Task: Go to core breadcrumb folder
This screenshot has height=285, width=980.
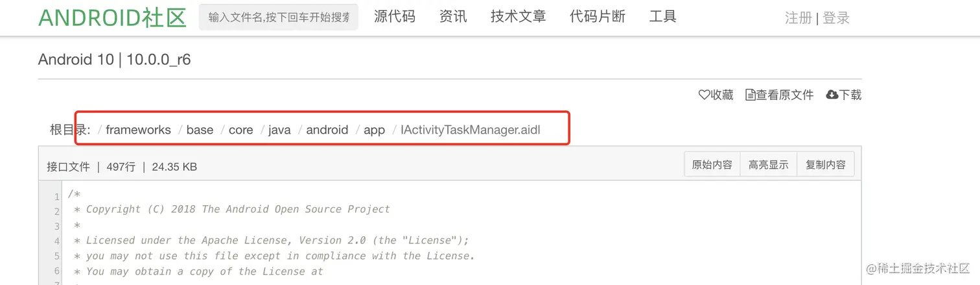Action: [x=240, y=130]
